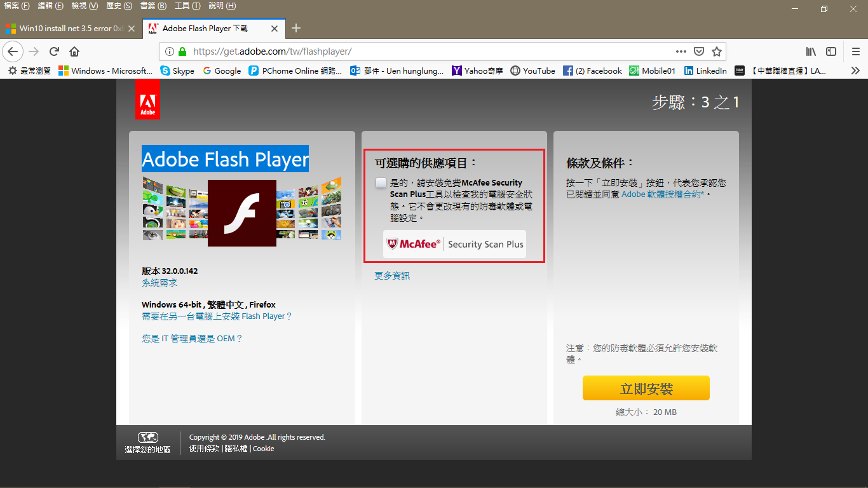Open the 檢視 (V) menu
Viewport: 868px width, 488px height.
click(x=85, y=6)
